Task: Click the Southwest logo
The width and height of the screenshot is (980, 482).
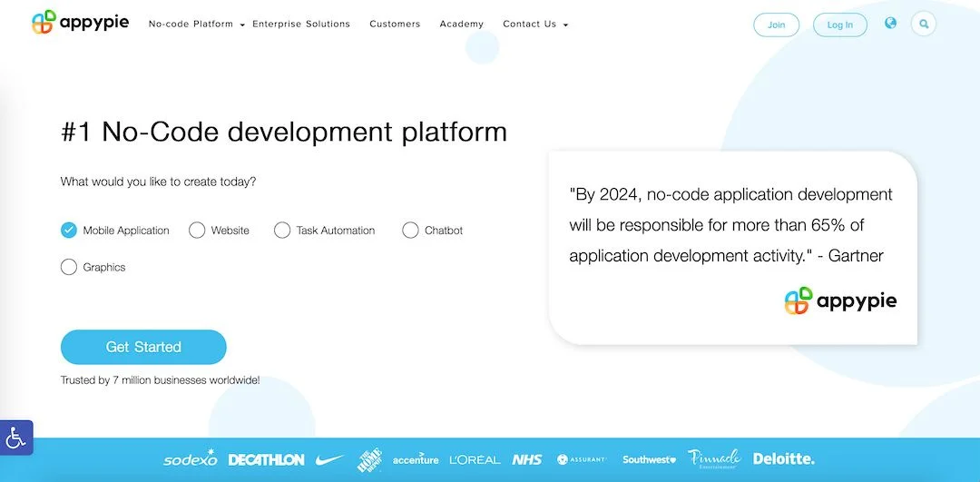Action: pos(650,459)
